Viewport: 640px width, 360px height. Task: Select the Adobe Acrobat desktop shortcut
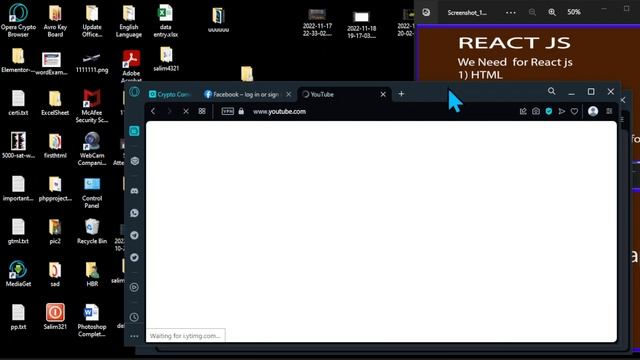point(131,65)
